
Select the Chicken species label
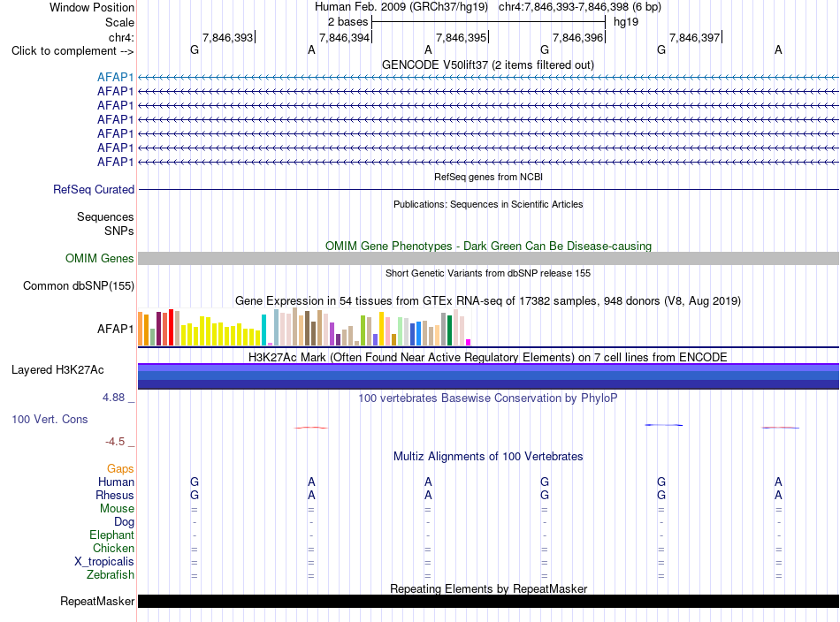click(x=113, y=548)
